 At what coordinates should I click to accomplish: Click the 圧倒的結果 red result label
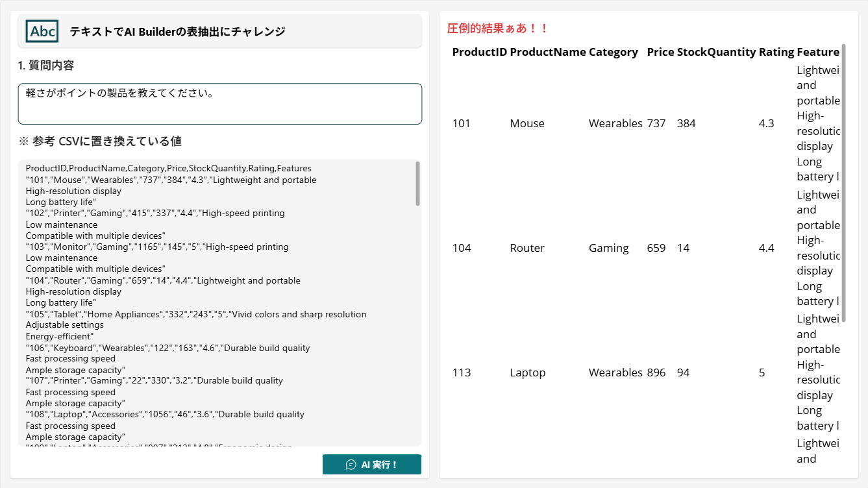pos(498,29)
